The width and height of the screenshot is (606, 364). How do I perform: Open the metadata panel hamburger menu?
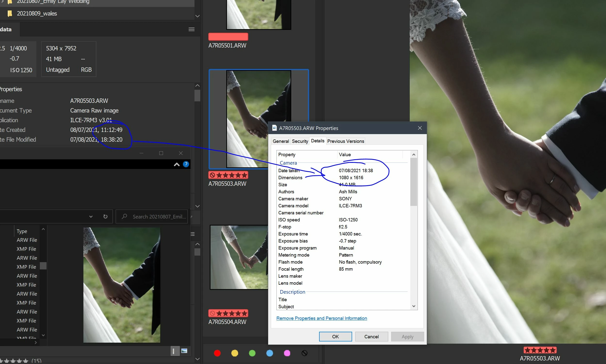[x=192, y=29]
